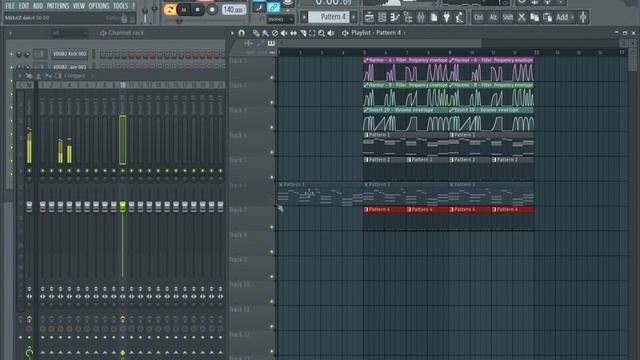Click the Record transport button
This screenshot has height=360, width=640.
coord(211,10)
